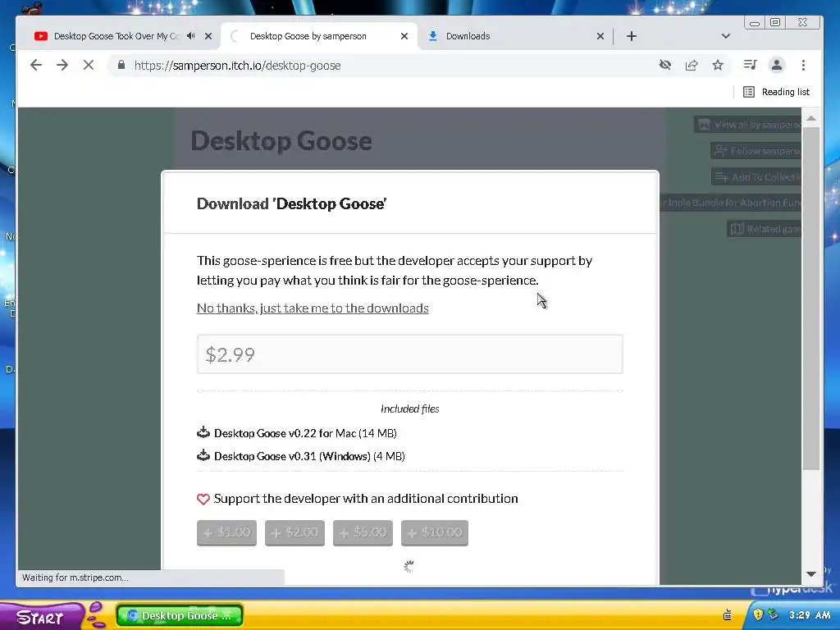
Task: Click Indie Bundle for Abortion Funds banner
Action: coord(731,203)
